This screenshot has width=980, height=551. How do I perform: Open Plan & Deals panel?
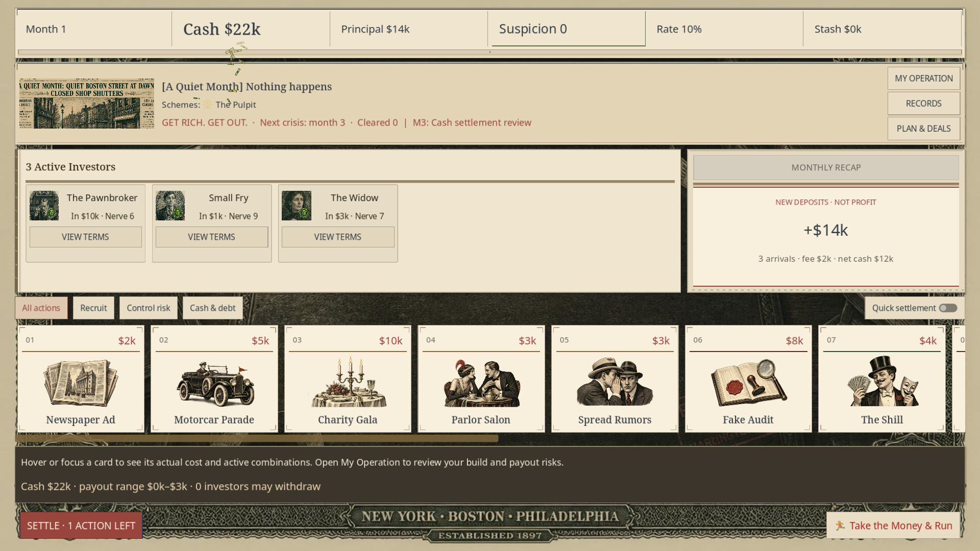pos(924,129)
